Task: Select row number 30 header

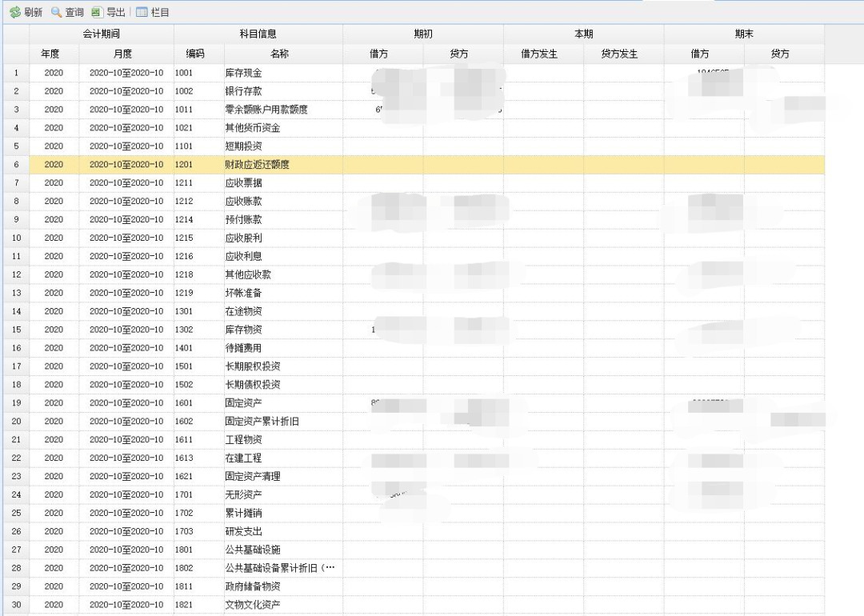Action: pyautogui.click(x=16, y=605)
